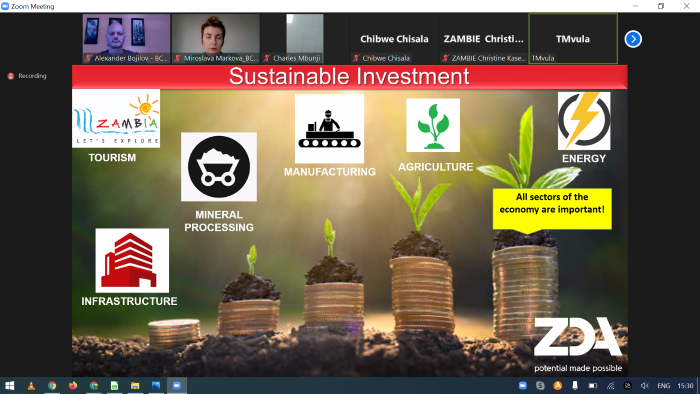Click Chibwe Chisala's muted microphone icon

356,58
